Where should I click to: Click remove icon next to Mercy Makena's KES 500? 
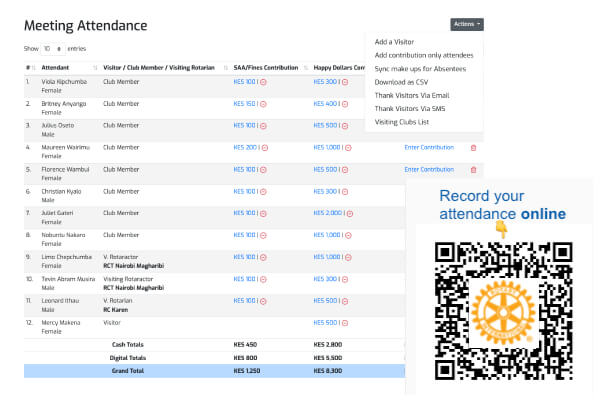click(343, 323)
